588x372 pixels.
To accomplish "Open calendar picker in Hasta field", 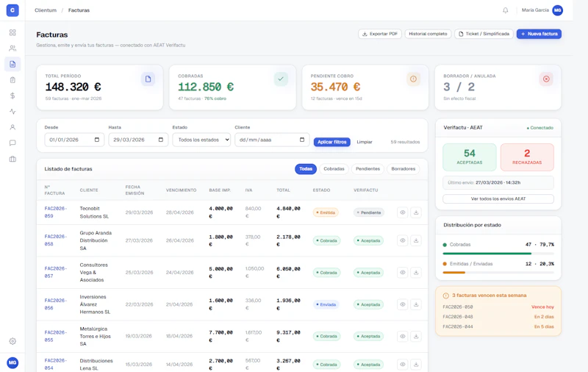I will point(161,140).
